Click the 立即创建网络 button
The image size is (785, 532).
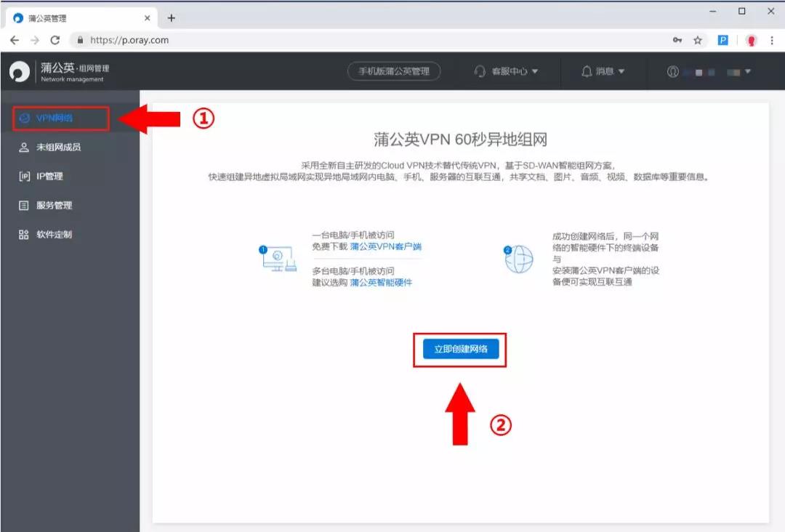pyautogui.click(x=459, y=349)
